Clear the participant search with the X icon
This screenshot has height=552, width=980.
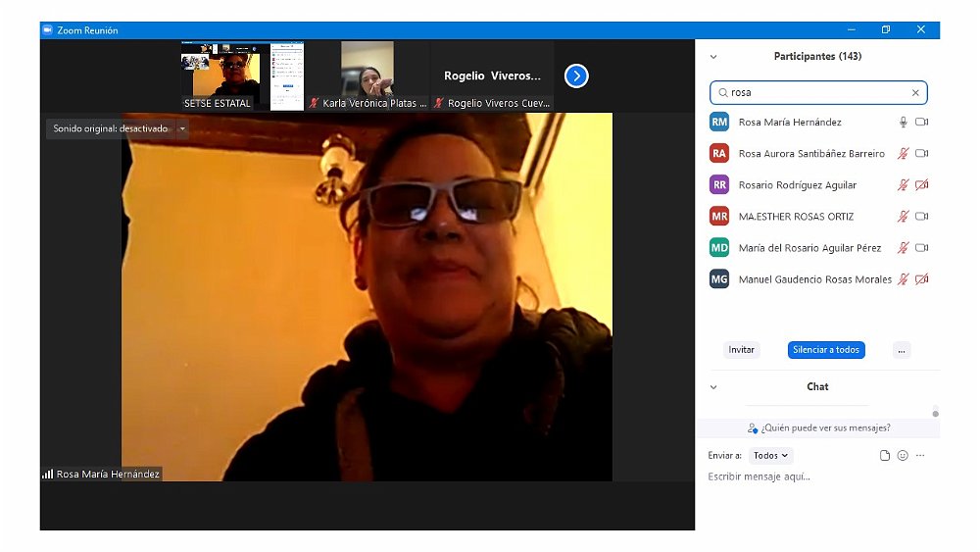pyautogui.click(x=915, y=93)
